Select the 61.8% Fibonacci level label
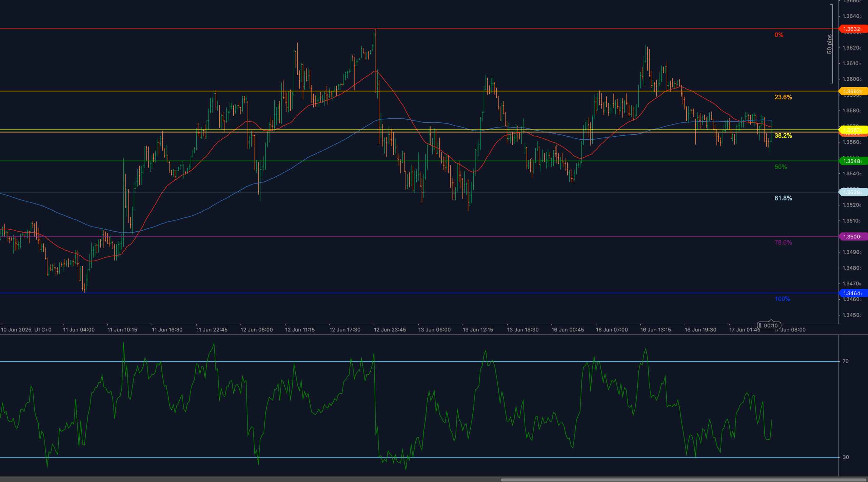 point(783,198)
